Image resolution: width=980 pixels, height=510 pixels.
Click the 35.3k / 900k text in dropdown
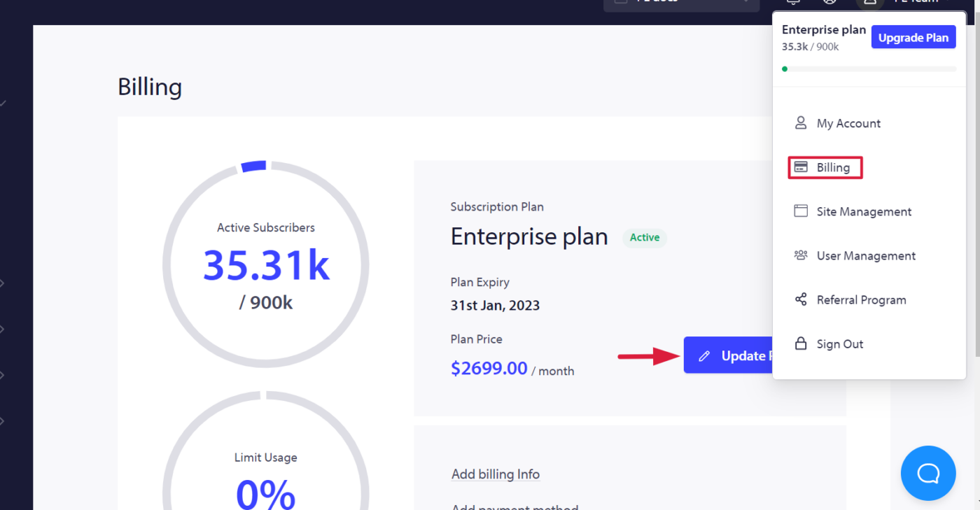click(x=810, y=46)
